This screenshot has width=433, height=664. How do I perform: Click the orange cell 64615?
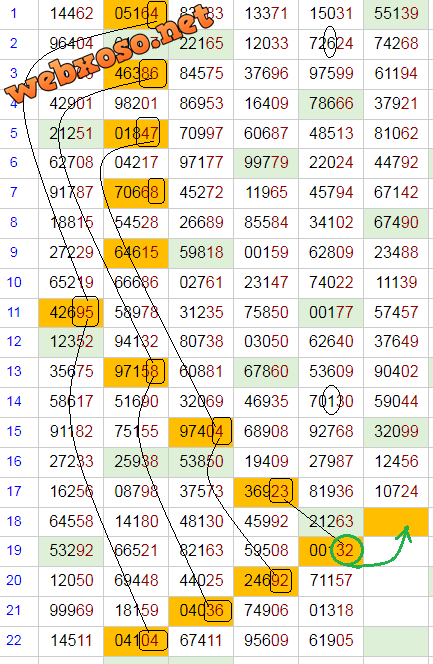point(136,253)
